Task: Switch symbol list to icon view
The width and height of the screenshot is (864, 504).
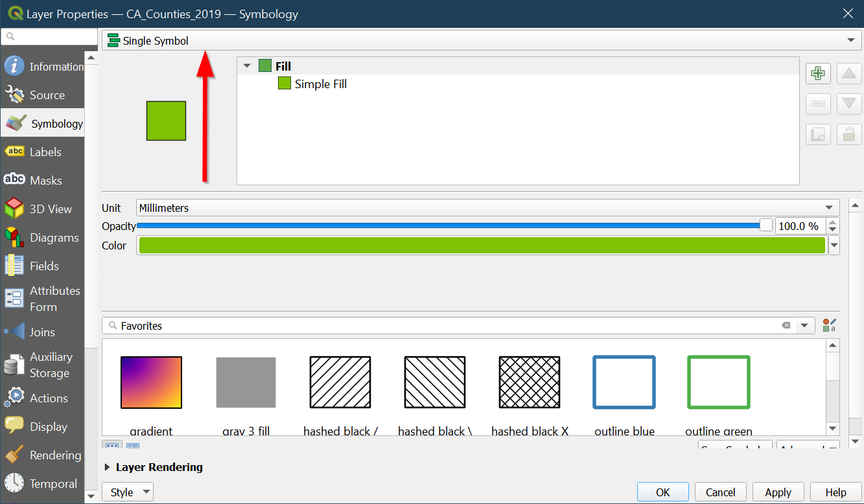Action: click(112, 446)
